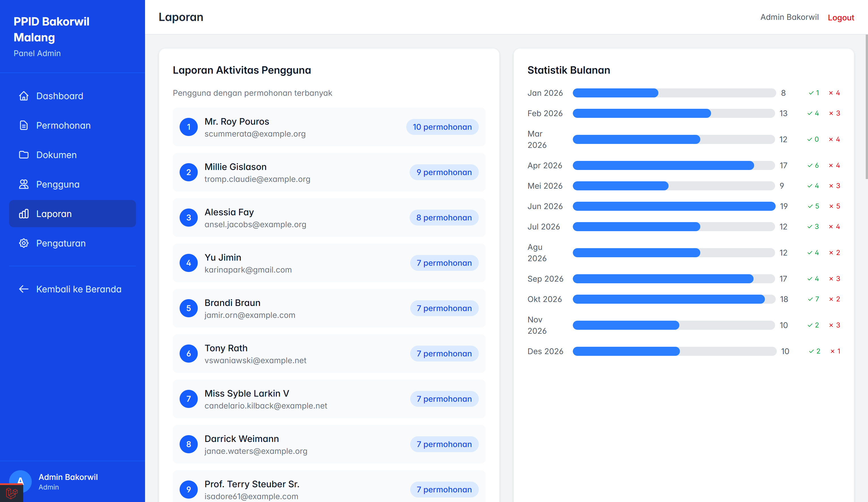
Task: Click the back arrow beside Kembali ke Beranda
Action: coord(24,289)
